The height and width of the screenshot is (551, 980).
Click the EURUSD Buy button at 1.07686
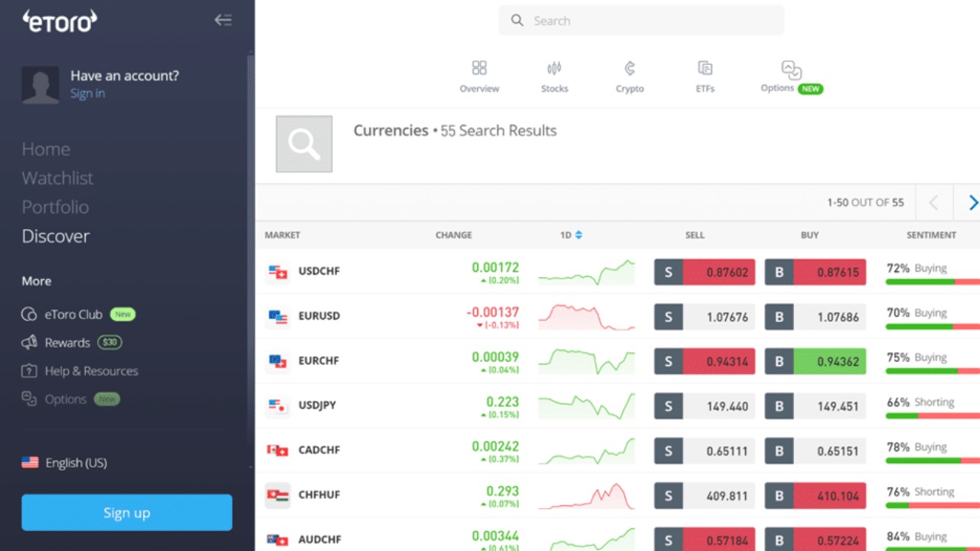[x=815, y=317]
